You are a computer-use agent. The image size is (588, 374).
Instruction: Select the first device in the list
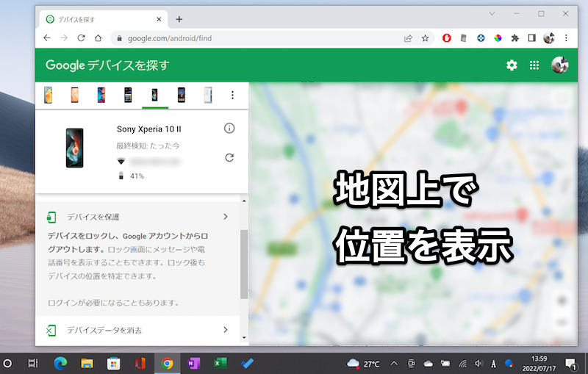coord(48,95)
